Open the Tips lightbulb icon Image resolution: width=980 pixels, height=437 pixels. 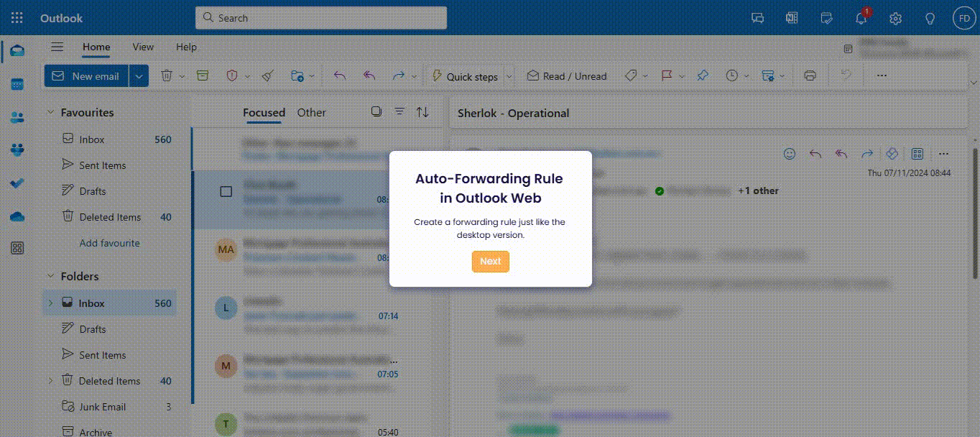click(x=930, y=18)
